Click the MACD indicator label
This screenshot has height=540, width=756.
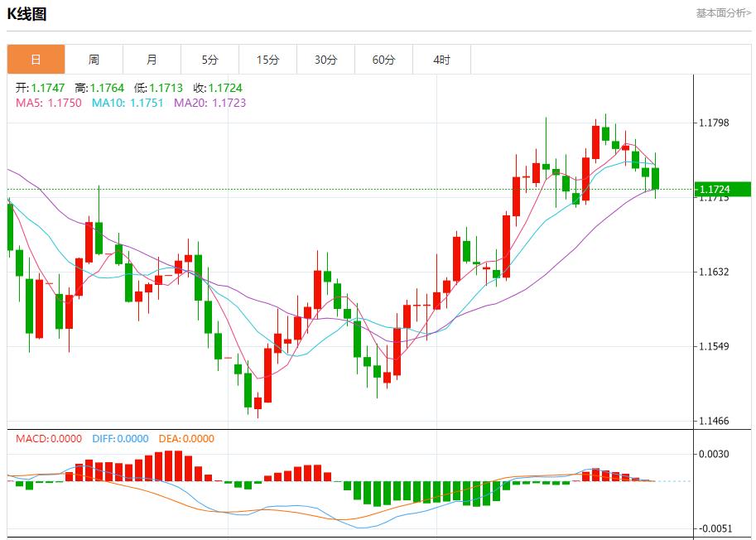[49, 439]
